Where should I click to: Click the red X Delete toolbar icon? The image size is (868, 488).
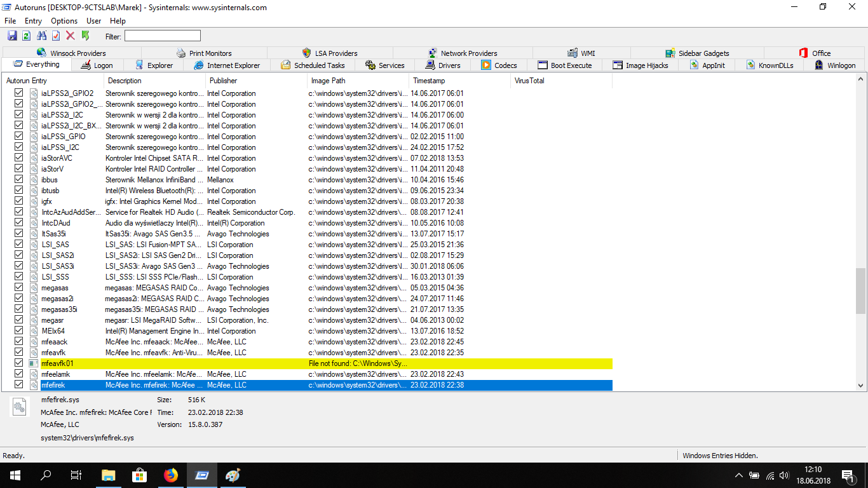(x=71, y=36)
